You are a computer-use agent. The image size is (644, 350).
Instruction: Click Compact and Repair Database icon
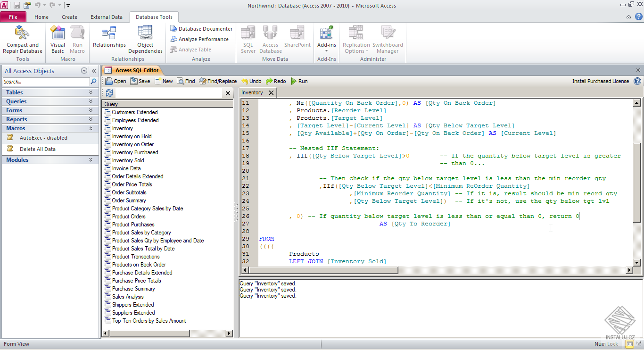[22, 40]
